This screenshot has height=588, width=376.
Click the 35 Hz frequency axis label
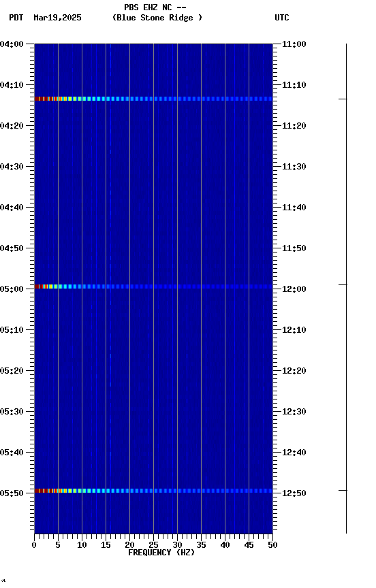click(201, 545)
